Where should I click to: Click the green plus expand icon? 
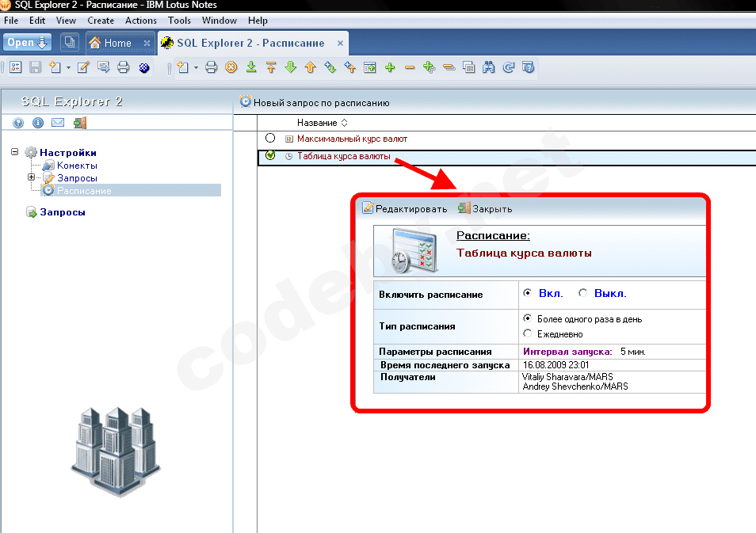point(390,67)
